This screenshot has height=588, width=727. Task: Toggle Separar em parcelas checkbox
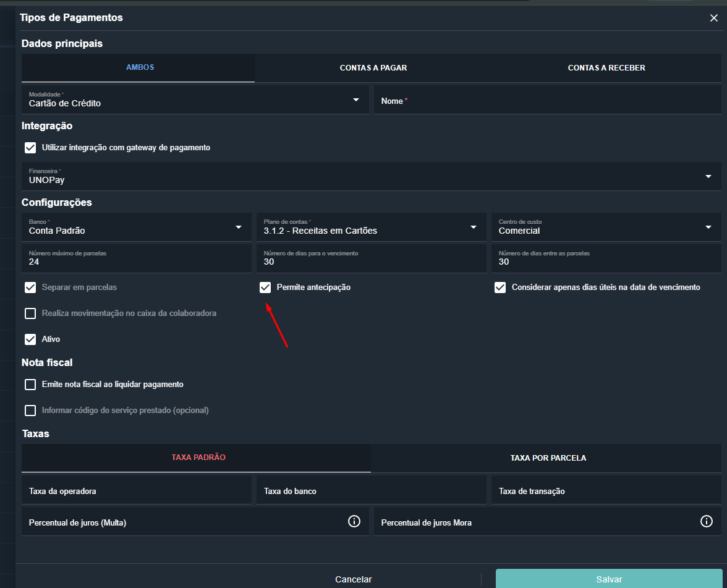point(30,288)
